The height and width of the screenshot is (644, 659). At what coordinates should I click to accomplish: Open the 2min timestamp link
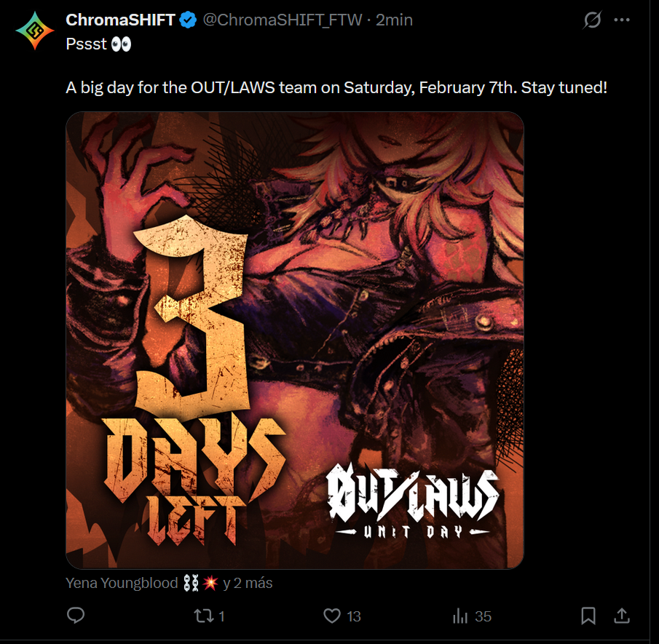pyautogui.click(x=394, y=20)
